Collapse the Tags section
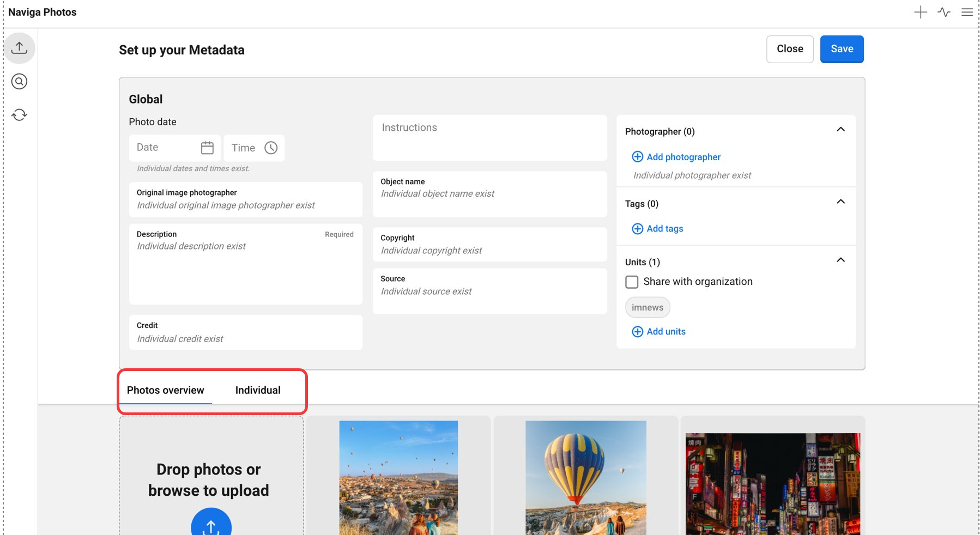Screen dimensions: 980x535 (840, 202)
